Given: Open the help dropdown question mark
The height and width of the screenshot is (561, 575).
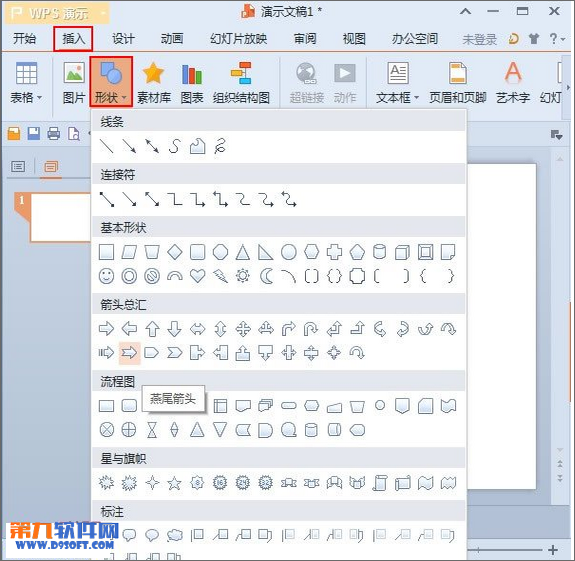Looking at the screenshot, I should (x=557, y=38).
